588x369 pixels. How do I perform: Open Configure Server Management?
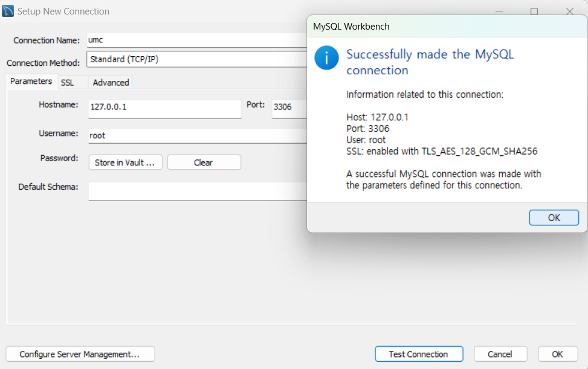coord(80,354)
